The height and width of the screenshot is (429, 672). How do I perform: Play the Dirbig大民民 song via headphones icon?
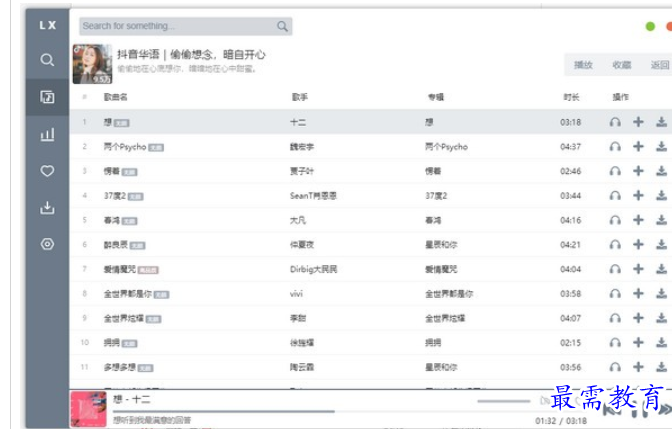coord(615,269)
